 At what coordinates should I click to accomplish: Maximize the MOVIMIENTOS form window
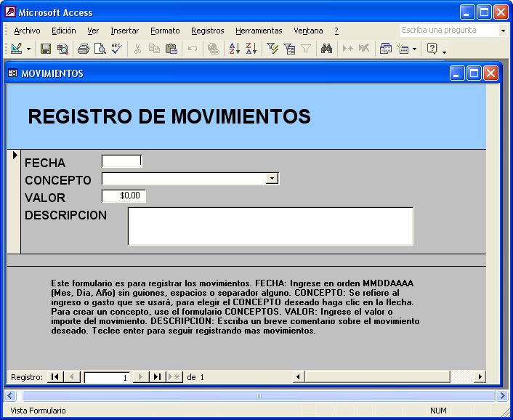(474, 73)
